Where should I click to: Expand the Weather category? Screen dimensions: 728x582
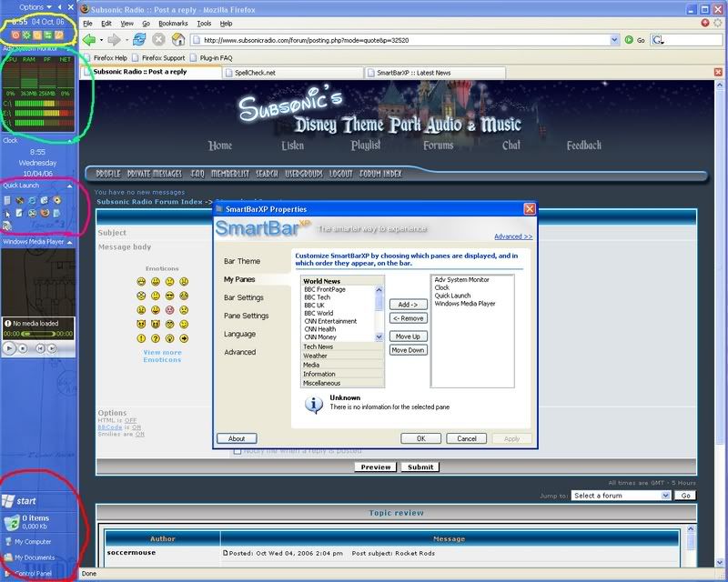(343, 356)
